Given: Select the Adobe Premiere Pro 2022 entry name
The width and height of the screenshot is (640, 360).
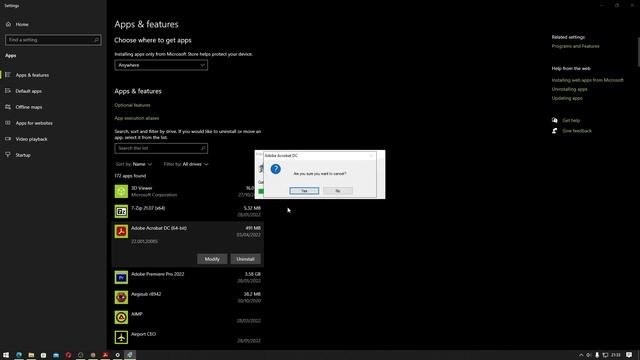Looking at the screenshot, I should click(158, 274).
